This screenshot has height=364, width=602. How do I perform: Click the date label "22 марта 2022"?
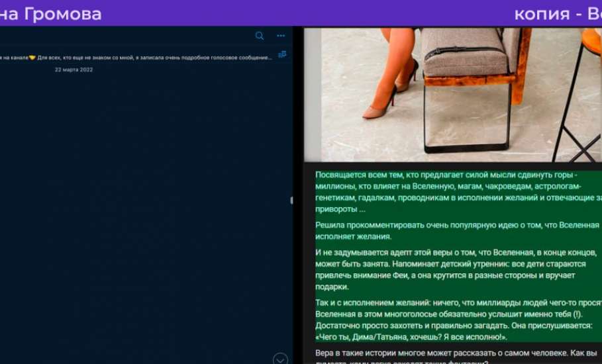74,69
